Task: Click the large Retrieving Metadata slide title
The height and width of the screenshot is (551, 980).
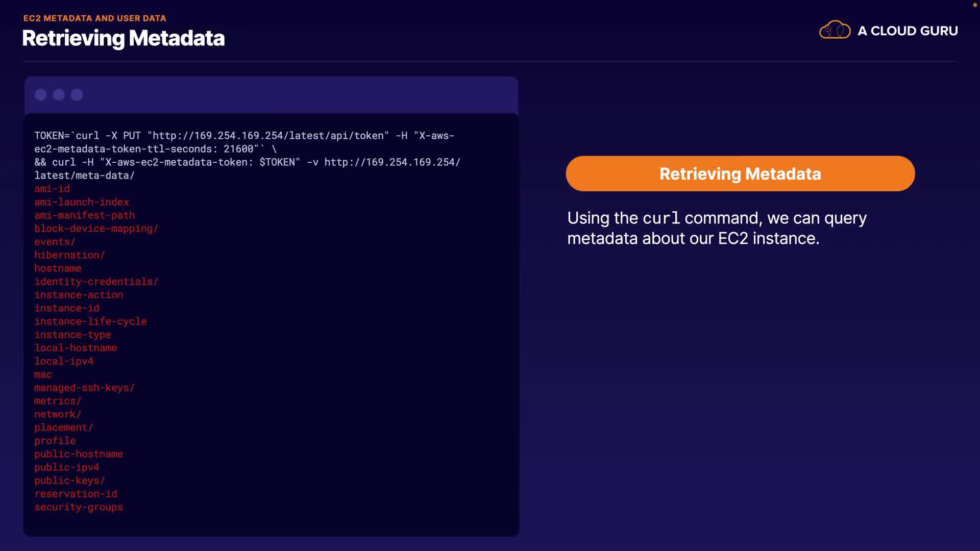Action: point(124,38)
